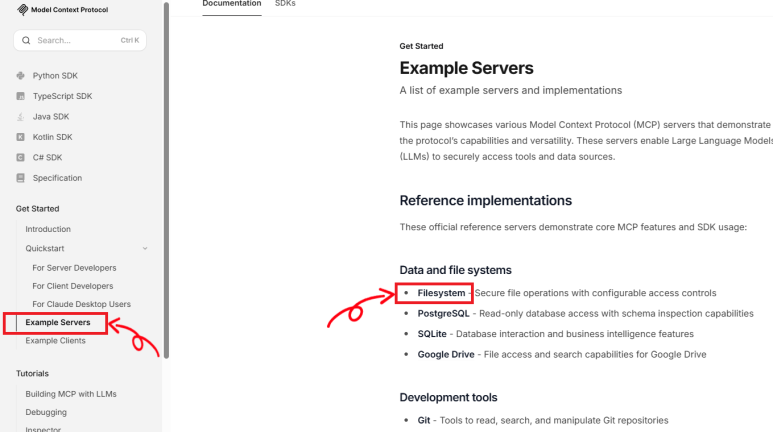Select Example Servers in sidebar
This screenshot has height=432, width=773.
pos(58,323)
